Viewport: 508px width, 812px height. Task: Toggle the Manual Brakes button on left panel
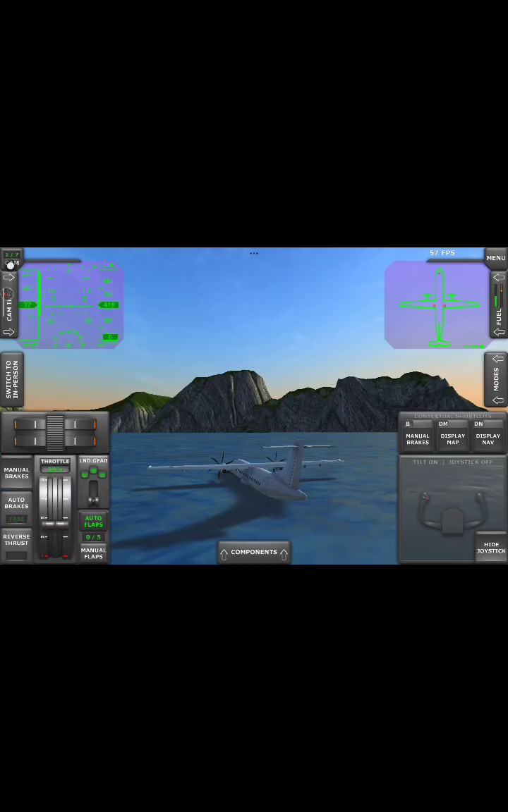tap(16, 473)
